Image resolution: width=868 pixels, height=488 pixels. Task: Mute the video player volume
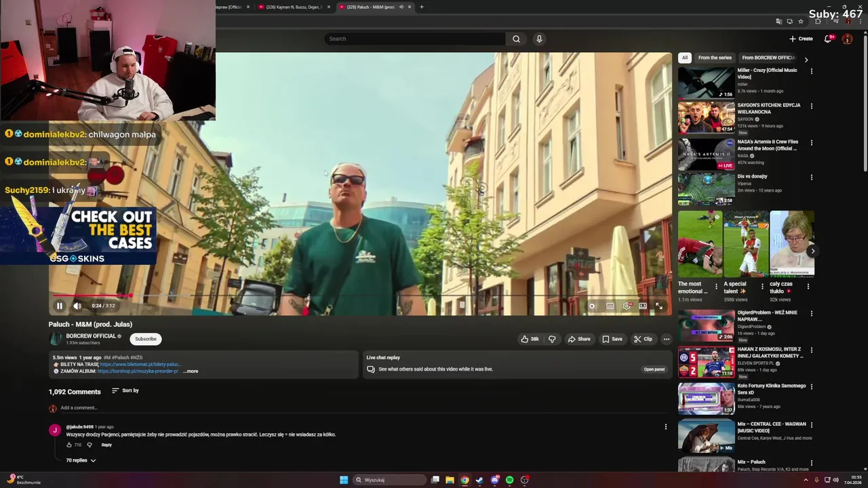pyautogui.click(x=77, y=306)
